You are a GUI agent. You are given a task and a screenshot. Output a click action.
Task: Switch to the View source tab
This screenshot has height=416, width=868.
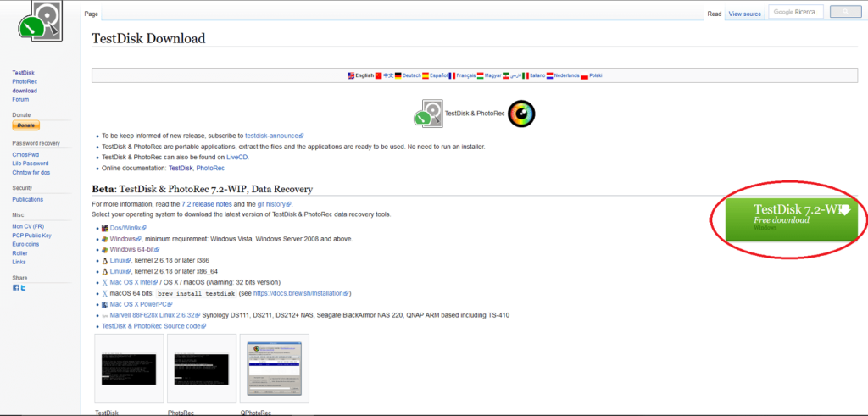[x=745, y=14]
